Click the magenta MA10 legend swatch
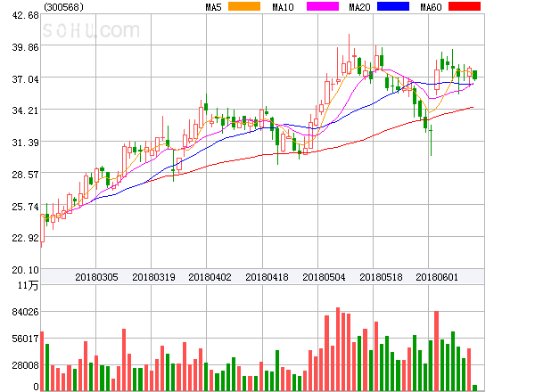535x392 pixels. [323, 6]
